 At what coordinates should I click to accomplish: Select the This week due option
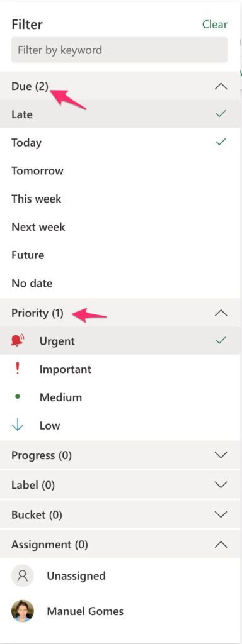point(120,199)
